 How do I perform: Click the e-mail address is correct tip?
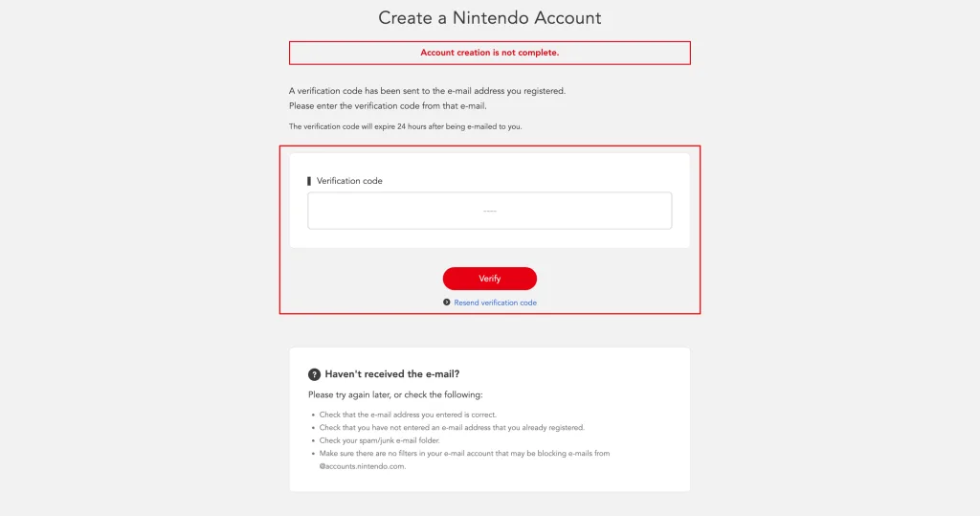408,415
